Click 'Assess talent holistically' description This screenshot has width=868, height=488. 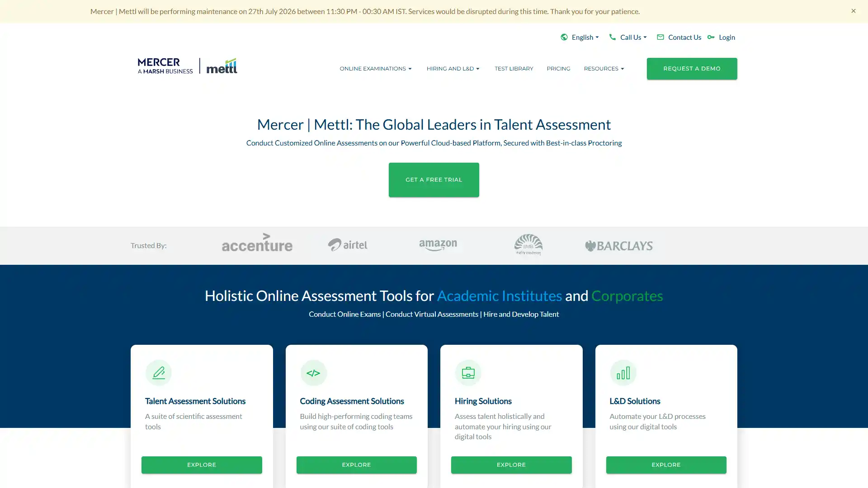click(503, 427)
